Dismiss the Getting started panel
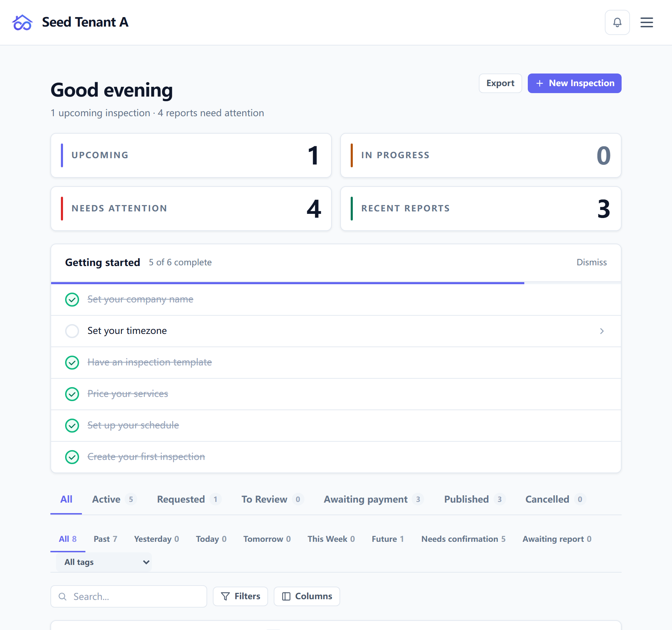Screen dimensions: 672x630 pos(591,262)
